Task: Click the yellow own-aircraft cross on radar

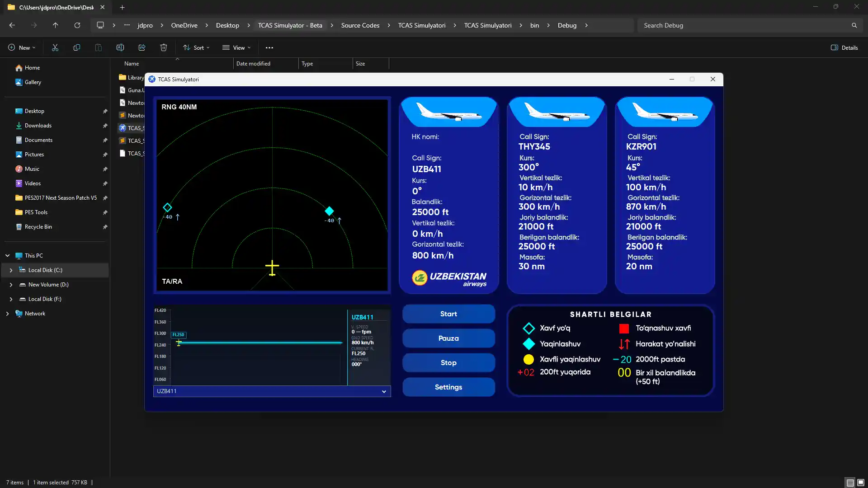Action: pyautogui.click(x=272, y=268)
